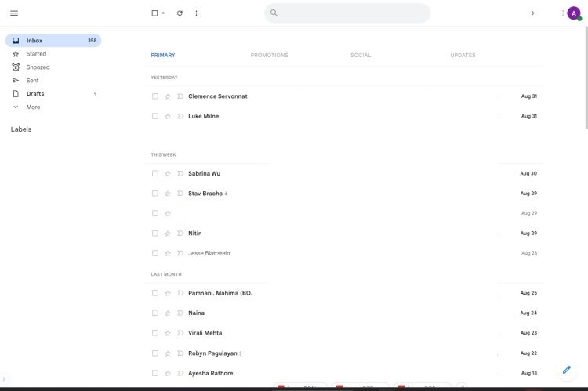Switch to the Promotions tab
This screenshot has width=588, height=391.
click(x=269, y=55)
